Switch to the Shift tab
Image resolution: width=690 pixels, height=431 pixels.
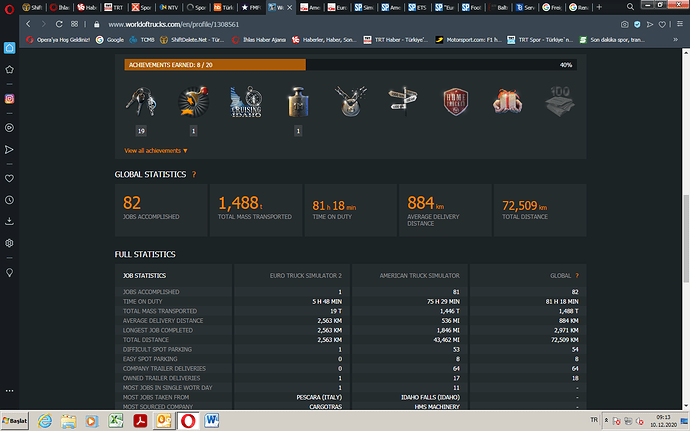32,7
